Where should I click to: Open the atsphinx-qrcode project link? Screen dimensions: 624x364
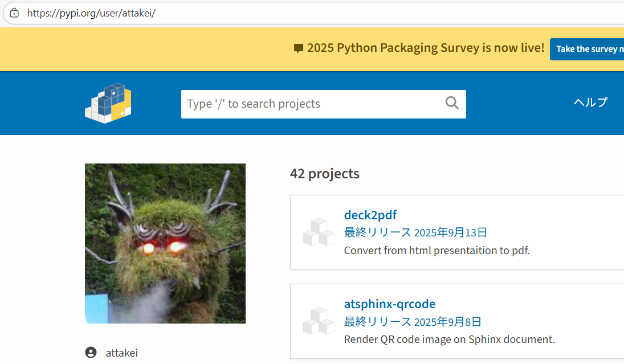(389, 304)
